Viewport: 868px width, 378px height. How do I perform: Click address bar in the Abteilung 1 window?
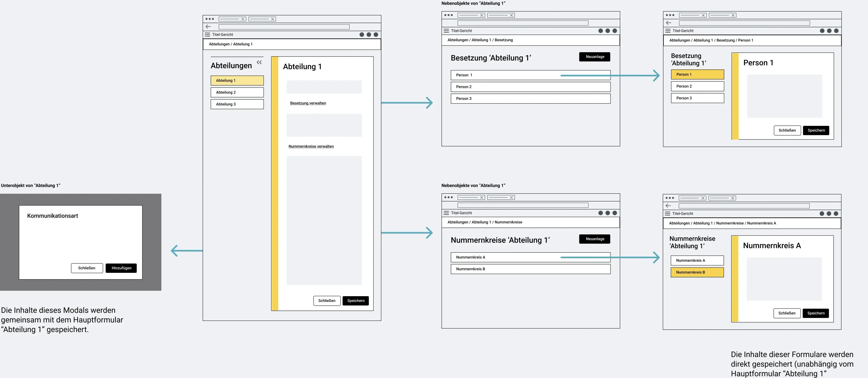[x=284, y=27]
